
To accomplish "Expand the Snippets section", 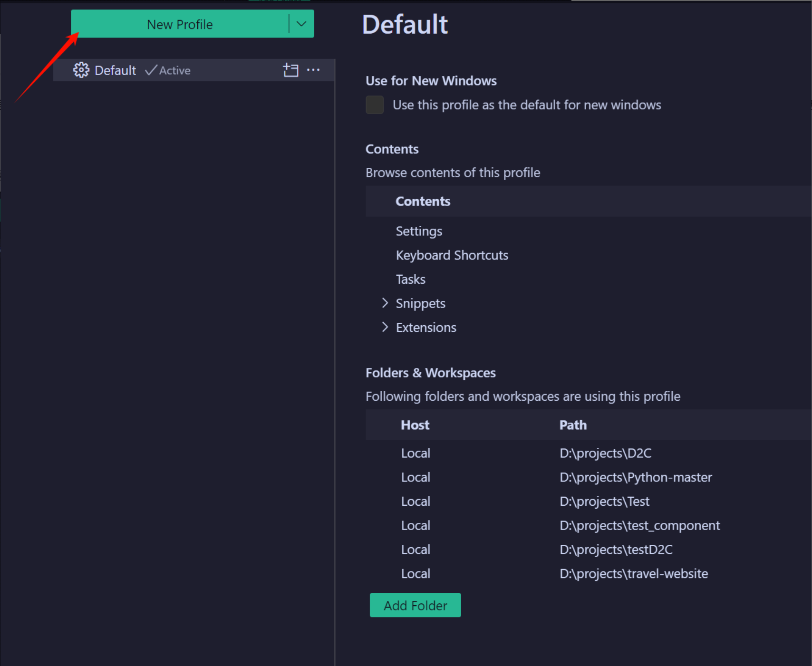I will tap(420, 303).
